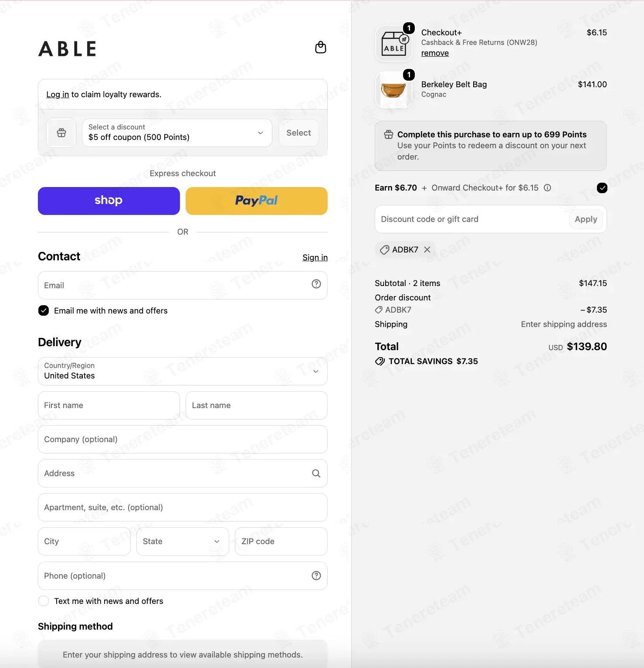Expand the Country/Region dropdown
Image resolution: width=644 pixels, height=668 pixels.
point(183,371)
